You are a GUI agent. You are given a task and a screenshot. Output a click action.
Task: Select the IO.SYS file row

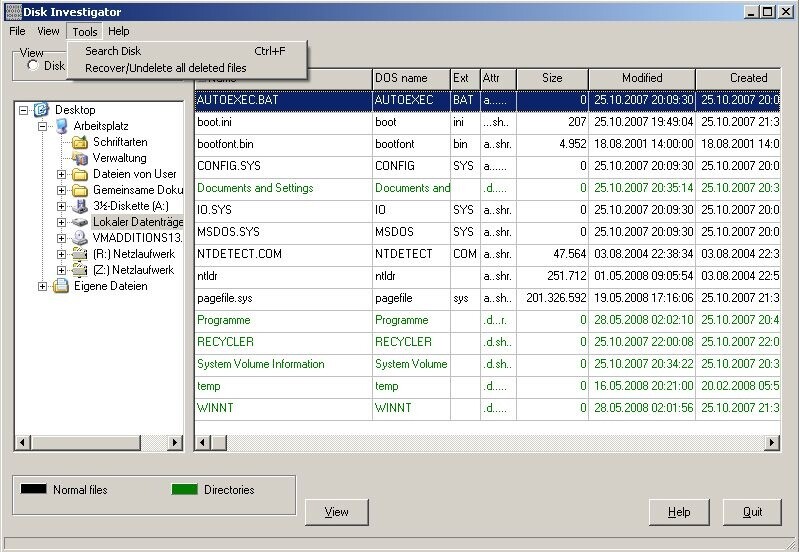point(487,209)
